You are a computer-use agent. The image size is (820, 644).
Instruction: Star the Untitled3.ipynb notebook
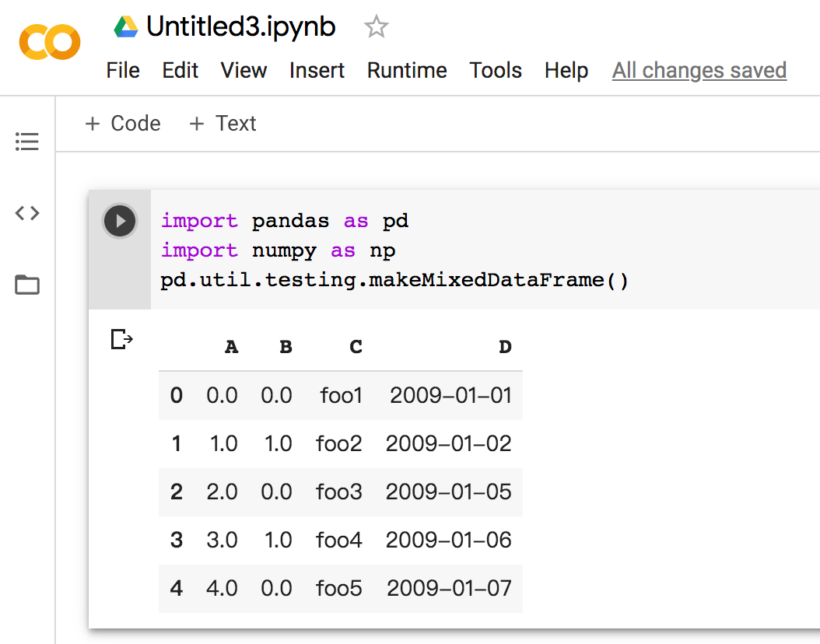pos(377,28)
